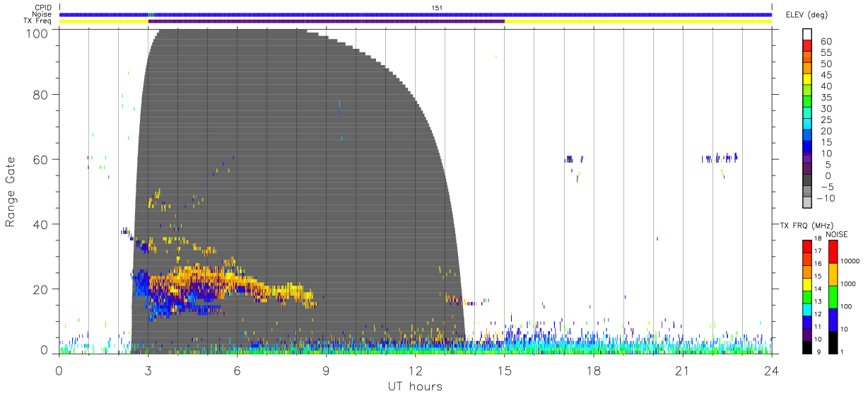Click the red top segment of NOISE colorbar
This screenshot has width=868, height=401.
pos(834,251)
